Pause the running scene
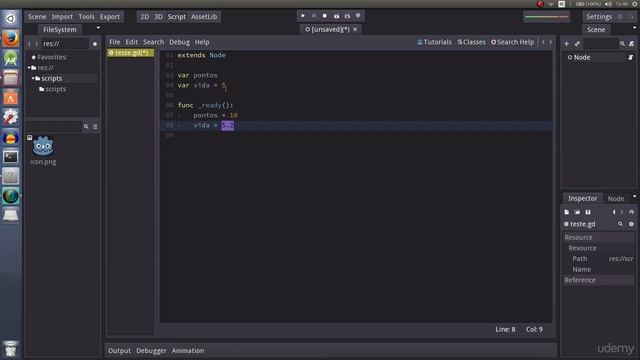This screenshot has height=360, width=640. (x=313, y=16)
